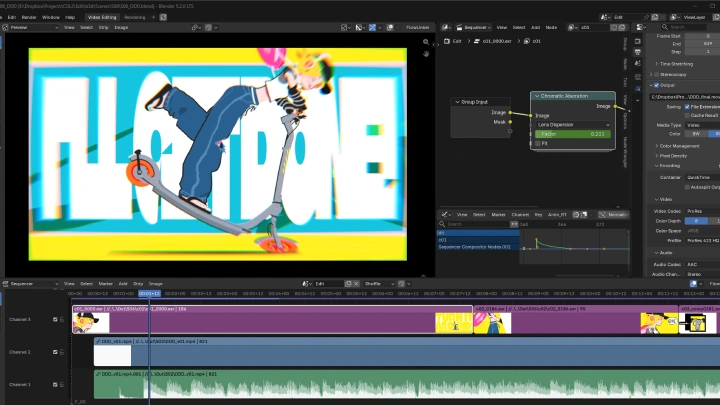Open the Video Codec ProRes dropdown

702,211
